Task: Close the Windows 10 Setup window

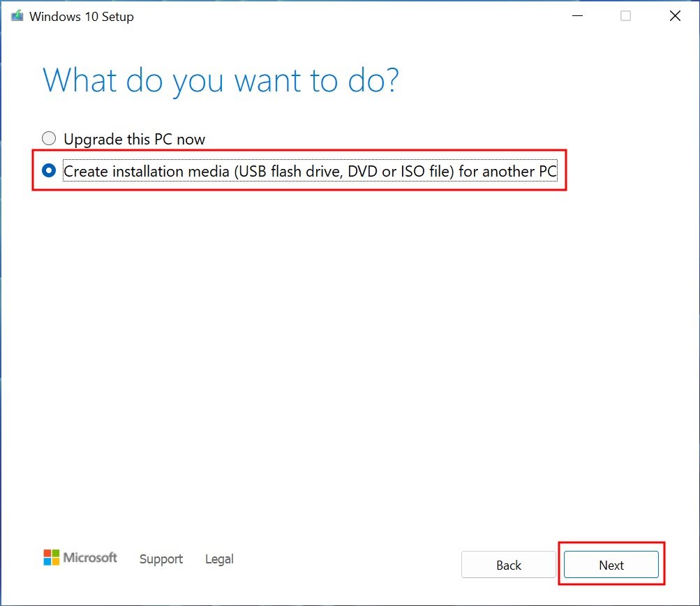Action: 675,16
